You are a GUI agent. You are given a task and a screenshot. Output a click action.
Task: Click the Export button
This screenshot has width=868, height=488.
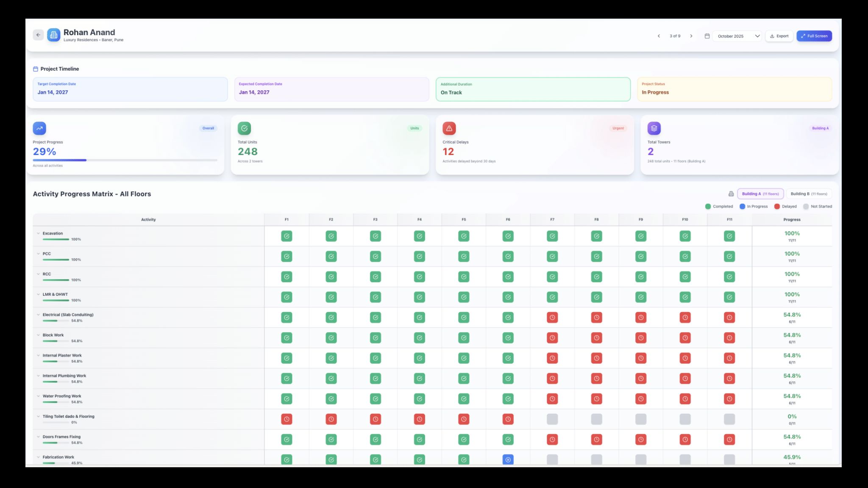click(x=779, y=36)
